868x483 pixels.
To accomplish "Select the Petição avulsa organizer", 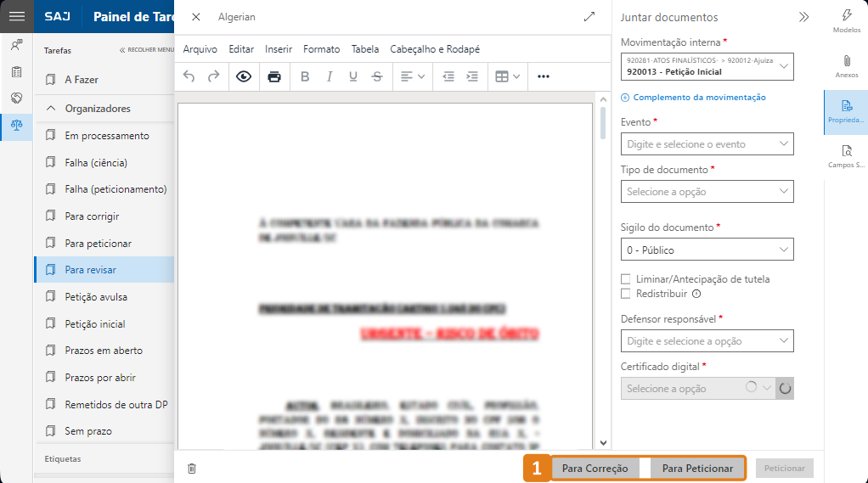I will pos(104,297).
